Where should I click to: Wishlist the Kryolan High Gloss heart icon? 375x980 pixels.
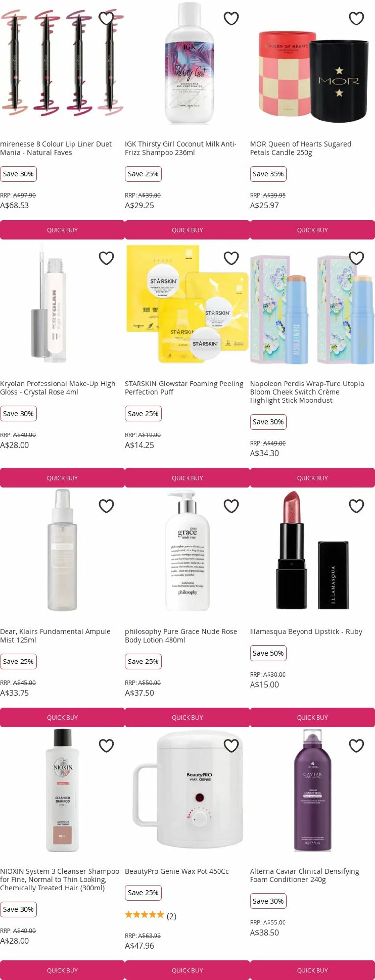(x=106, y=258)
